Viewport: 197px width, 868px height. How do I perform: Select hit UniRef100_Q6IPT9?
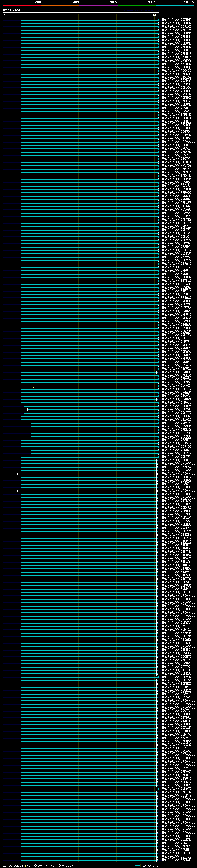[x=177, y=795]
